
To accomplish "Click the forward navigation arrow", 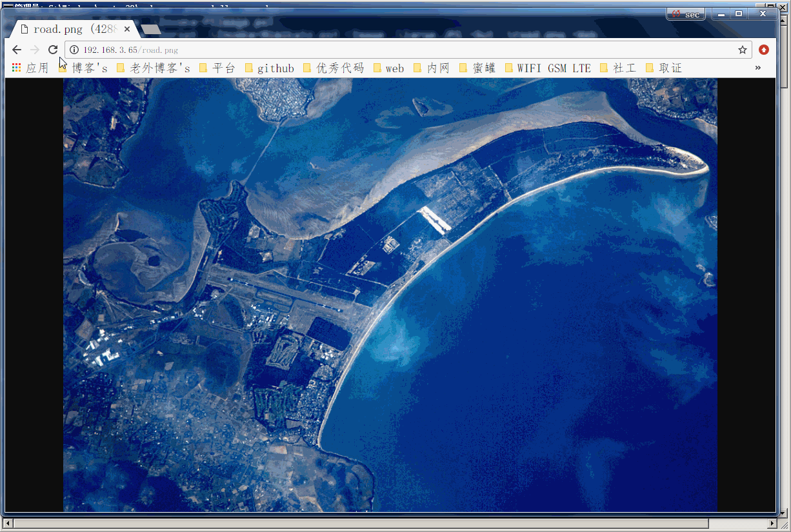I will click(35, 50).
